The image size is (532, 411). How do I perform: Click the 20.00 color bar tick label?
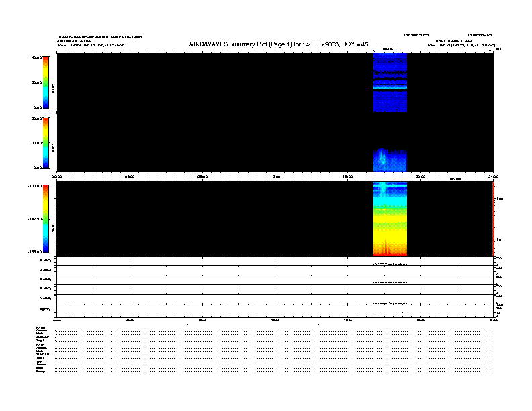(36, 83)
